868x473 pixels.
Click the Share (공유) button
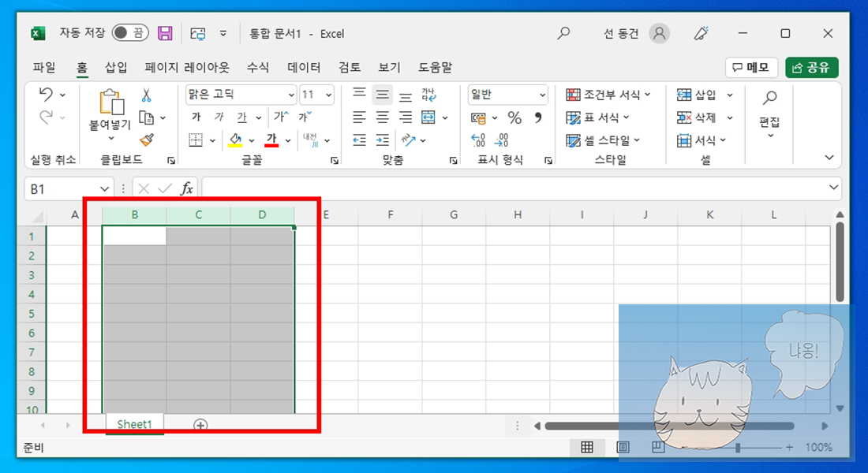click(x=811, y=68)
